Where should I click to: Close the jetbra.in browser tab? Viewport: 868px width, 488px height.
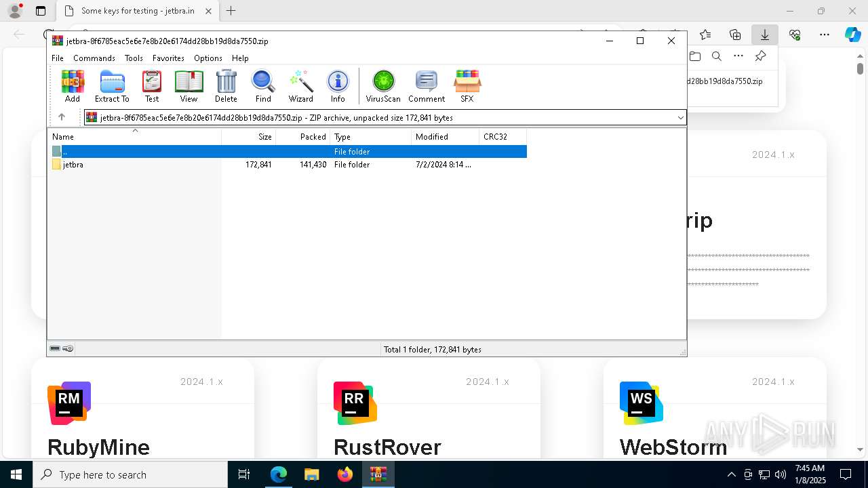point(209,11)
